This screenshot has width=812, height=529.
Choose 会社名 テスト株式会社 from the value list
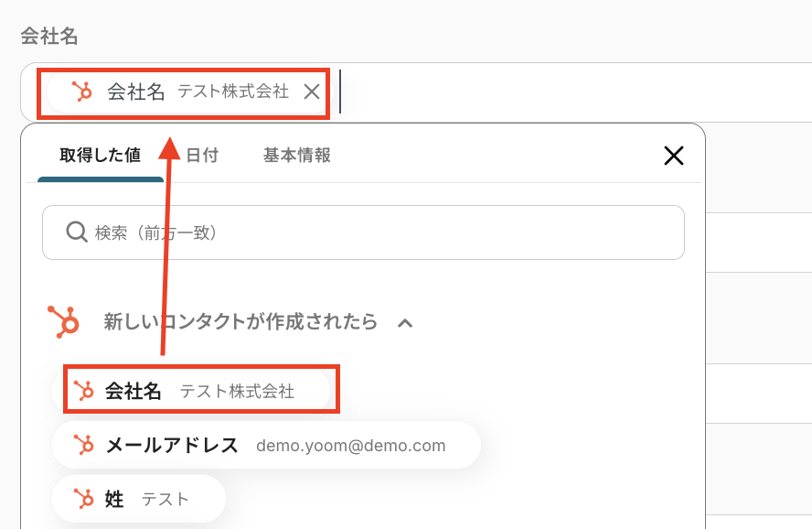[201, 391]
